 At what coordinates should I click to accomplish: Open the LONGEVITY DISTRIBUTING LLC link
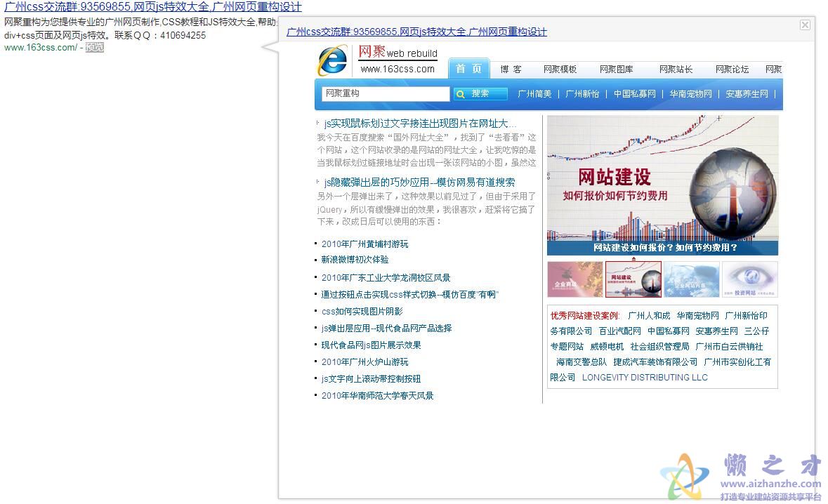pos(645,378)
